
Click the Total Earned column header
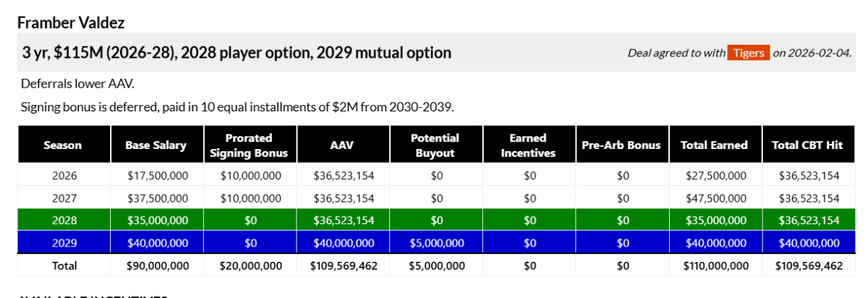[715, 145]
